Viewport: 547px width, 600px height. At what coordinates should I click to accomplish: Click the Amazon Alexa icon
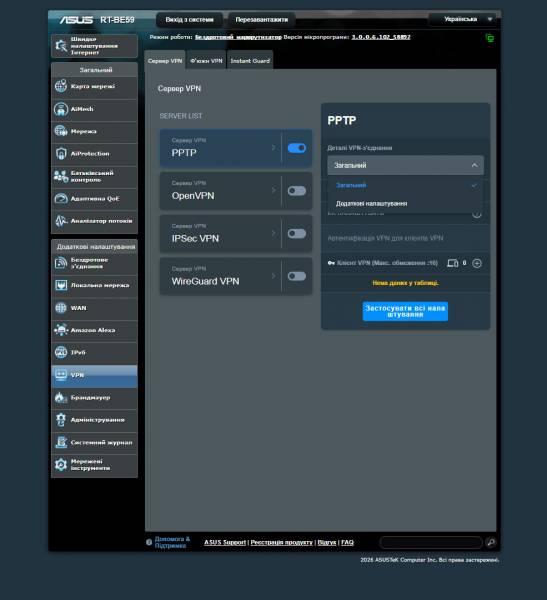(x=61, y=330)
